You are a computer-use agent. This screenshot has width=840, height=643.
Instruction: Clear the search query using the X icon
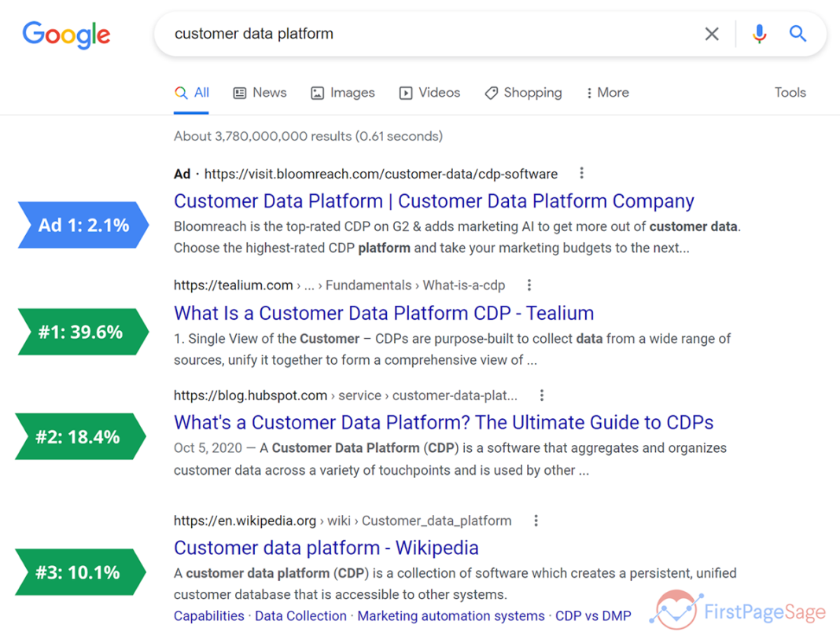pos(712,34)
